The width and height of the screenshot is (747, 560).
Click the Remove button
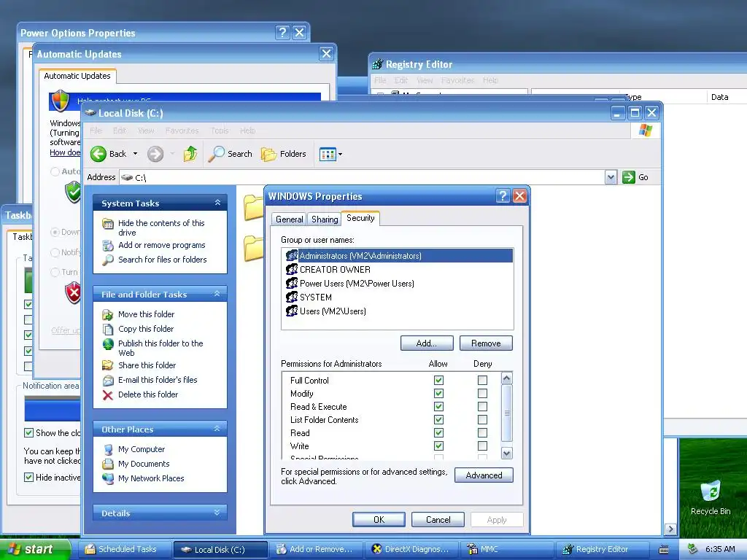pos(486,343)
